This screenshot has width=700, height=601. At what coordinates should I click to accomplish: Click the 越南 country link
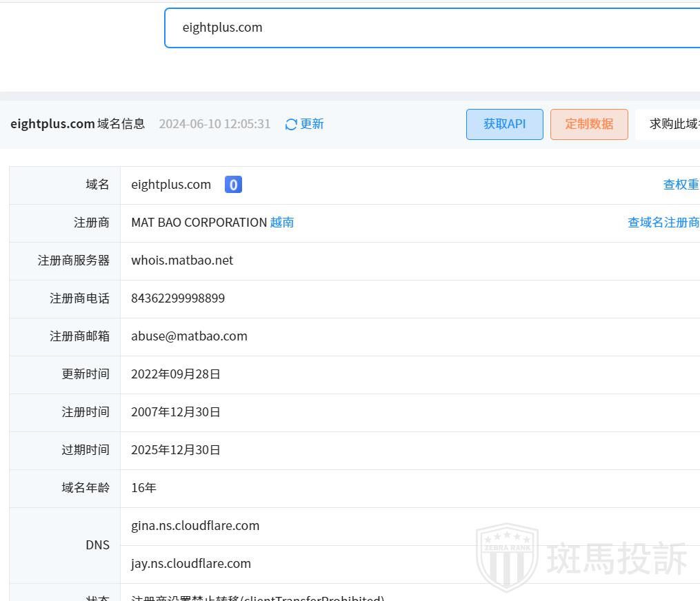[282, 223]
